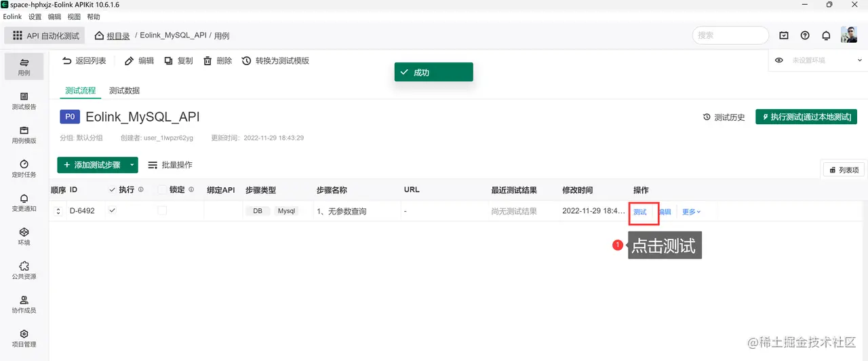Open the top 编辑 menu
Screen dimensions: 868x361
coord(54,16)
